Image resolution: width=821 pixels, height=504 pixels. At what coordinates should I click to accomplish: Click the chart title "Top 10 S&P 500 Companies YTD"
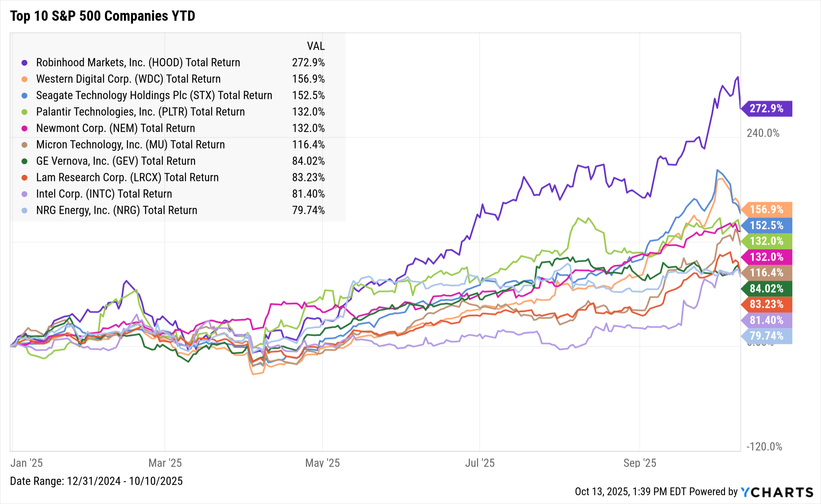coord(103,16)
